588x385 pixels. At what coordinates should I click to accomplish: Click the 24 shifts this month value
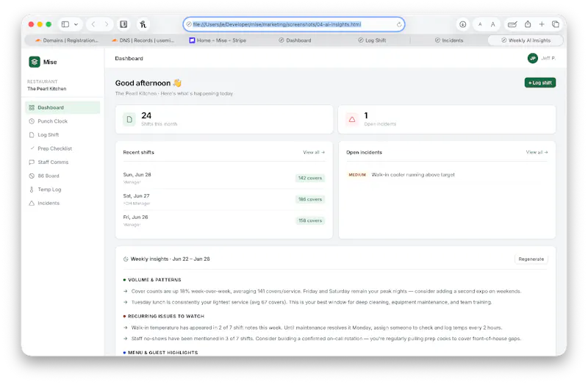[x=146, y=115]
